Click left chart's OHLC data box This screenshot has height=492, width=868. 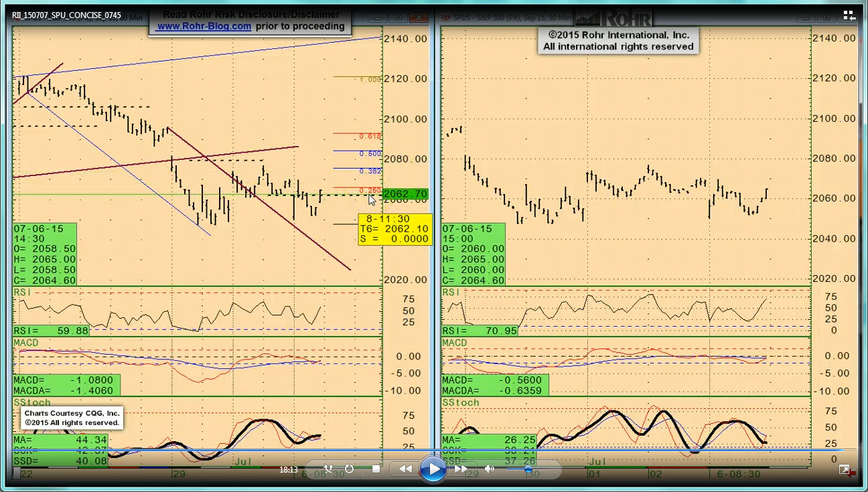coord(45,254)
